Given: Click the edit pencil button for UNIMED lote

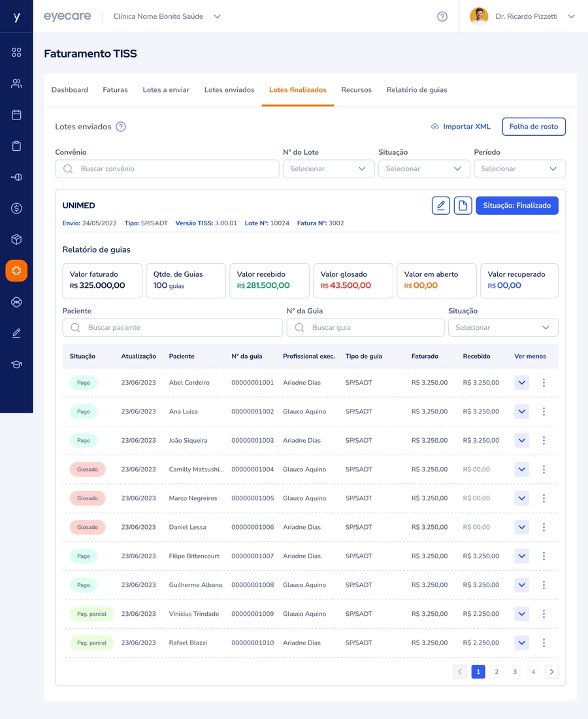Looking at the screenshot, I should [x=441, y=206].
